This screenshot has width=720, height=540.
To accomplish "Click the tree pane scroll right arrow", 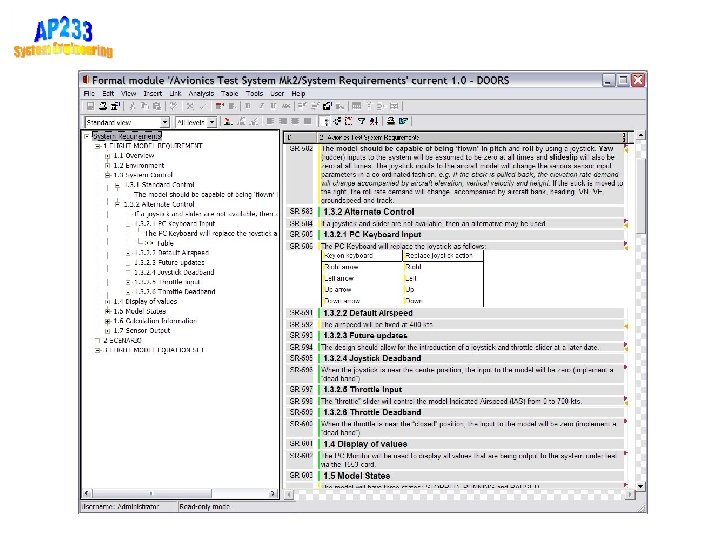I will pyautogui.click(x=273, y=494).
